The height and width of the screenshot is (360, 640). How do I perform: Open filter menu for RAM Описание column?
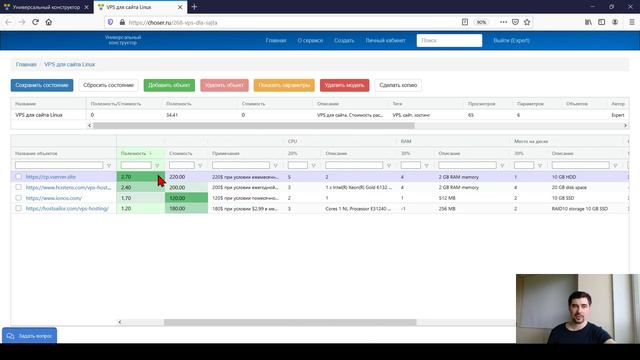[502, 165]
